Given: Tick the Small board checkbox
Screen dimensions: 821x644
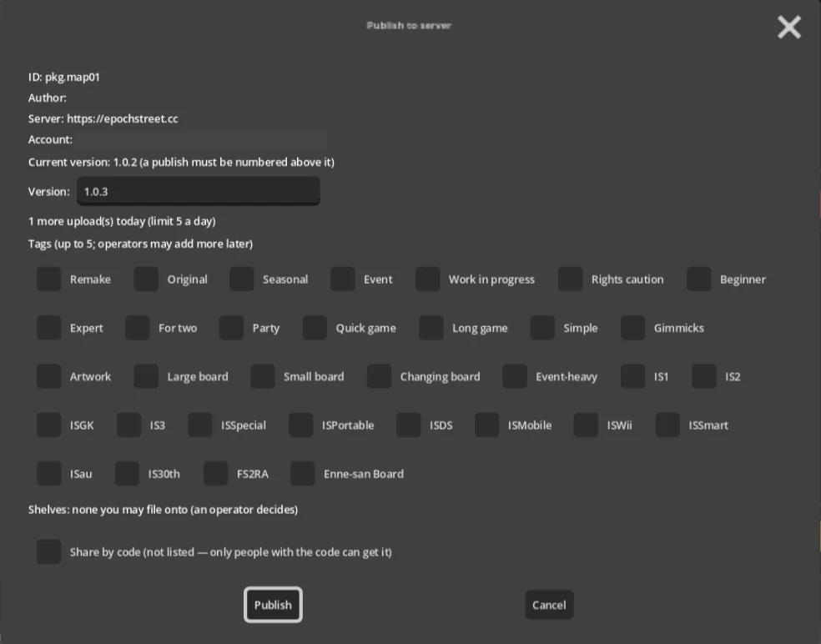Looking at the screenshot, I should [262, 376].
